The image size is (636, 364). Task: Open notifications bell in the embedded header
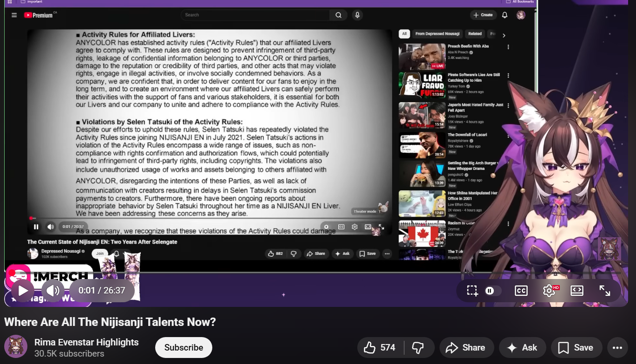click(x=505, y=15)
